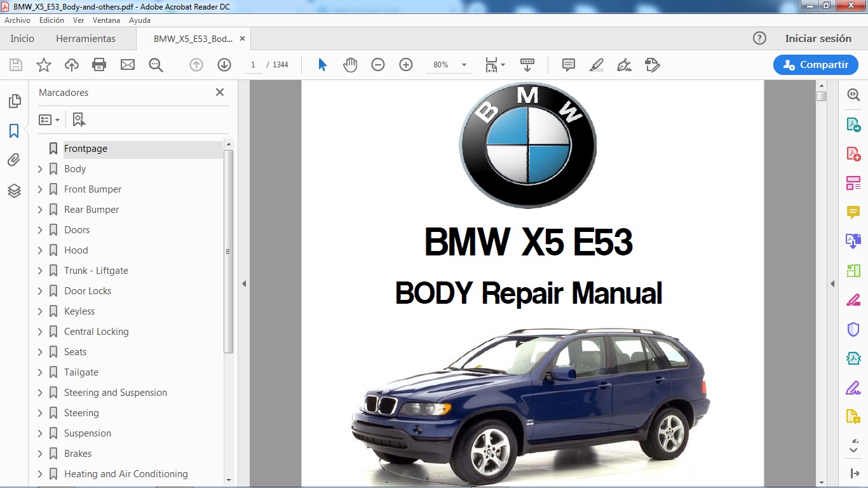This screenshot has height=488, width=868.
Task: Go to next page down arrow
Action: click(x=224, y=65)
